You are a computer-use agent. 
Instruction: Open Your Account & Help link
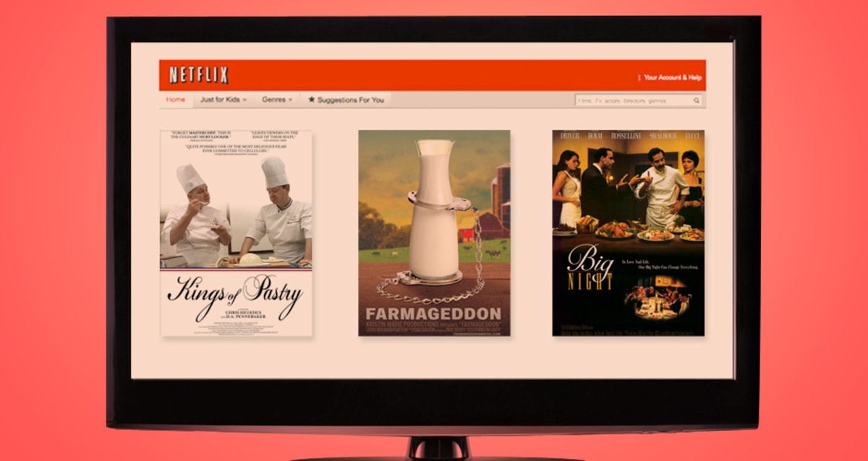[673, 77]
